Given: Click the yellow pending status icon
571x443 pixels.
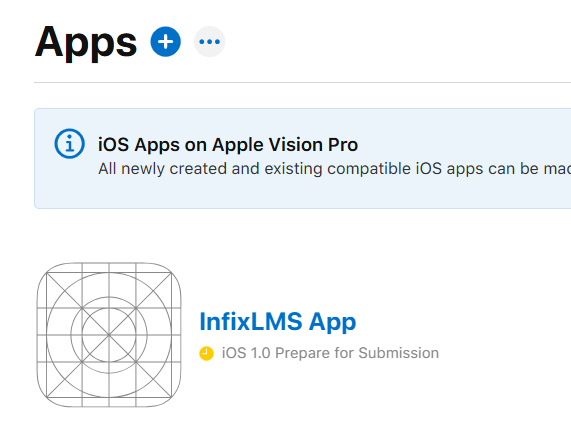Looking at the screenshot, I should point(206,353).
